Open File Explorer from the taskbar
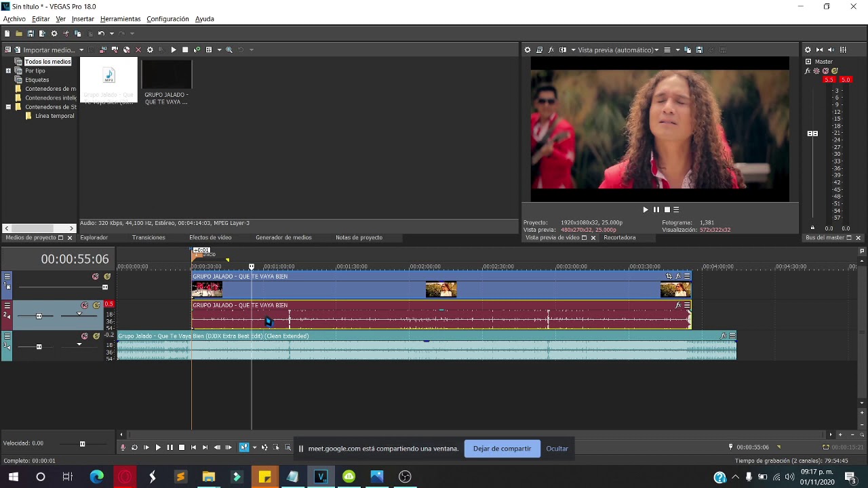The width and height of the screenshot is (868, 488). pos(208,476)
